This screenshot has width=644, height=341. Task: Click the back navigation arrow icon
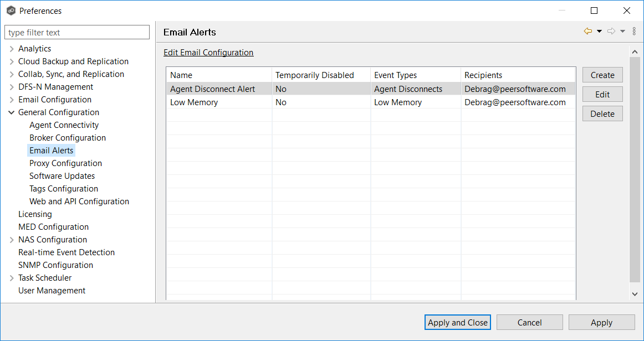(588, 32)
